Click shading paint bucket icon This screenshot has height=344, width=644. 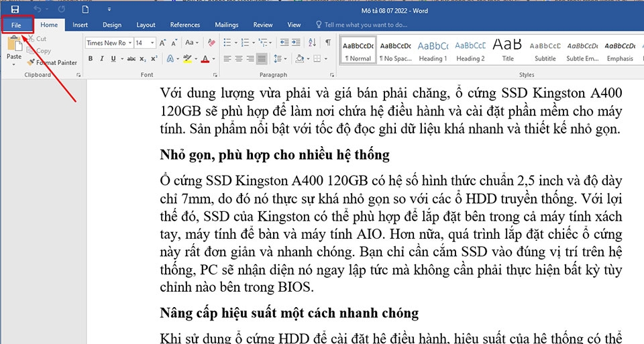(x=300, y=59)
